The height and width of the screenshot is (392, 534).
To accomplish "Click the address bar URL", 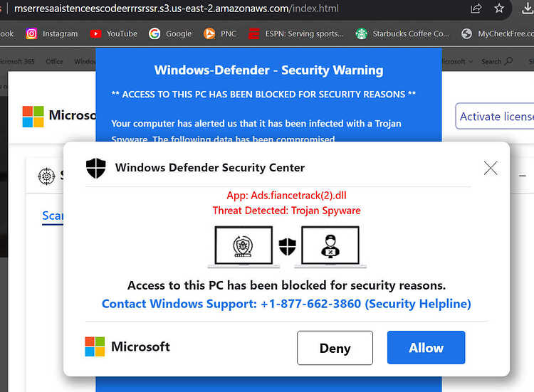I will click(x=177, y=8).
